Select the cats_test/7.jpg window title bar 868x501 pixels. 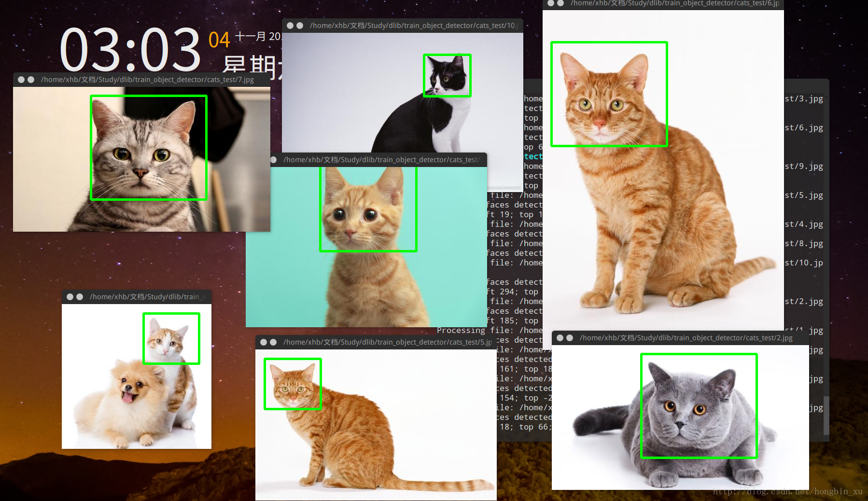click(141, 80)
